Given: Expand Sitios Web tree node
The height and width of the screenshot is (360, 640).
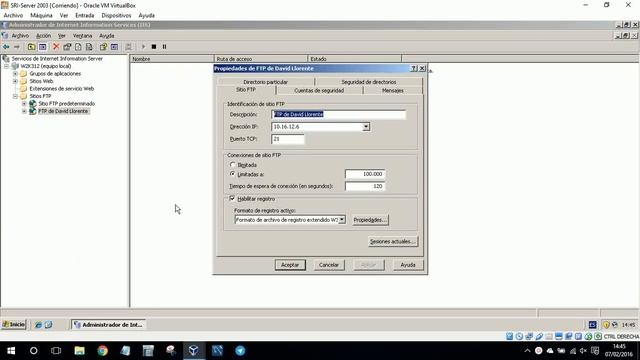Looking at the screenshot, I should [15, 81].
